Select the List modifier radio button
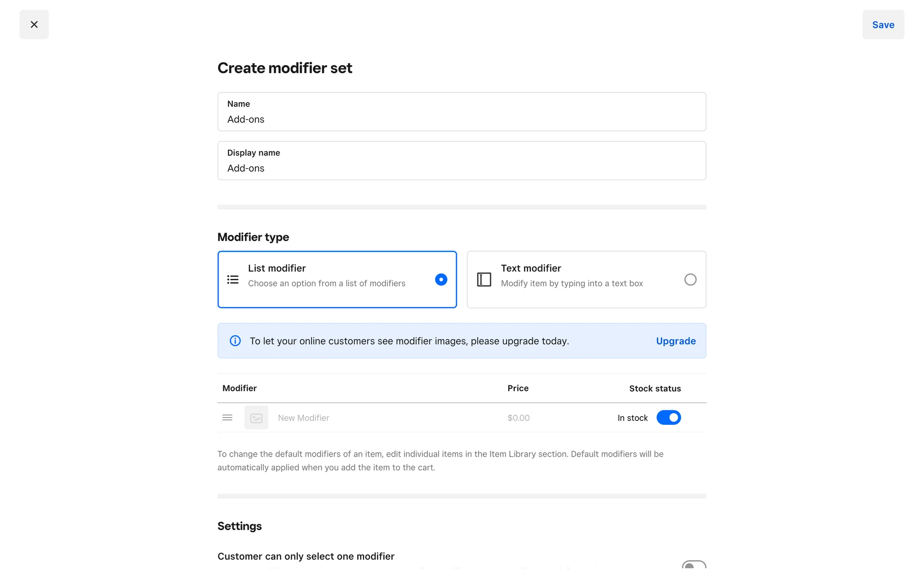 (440, 279)
